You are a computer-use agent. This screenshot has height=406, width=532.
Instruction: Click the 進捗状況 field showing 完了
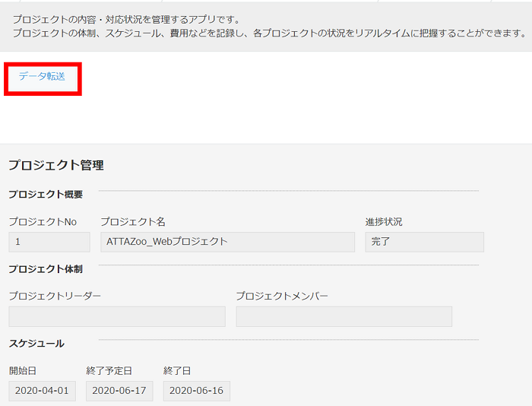pyautogui.click(x=424, y=242)
